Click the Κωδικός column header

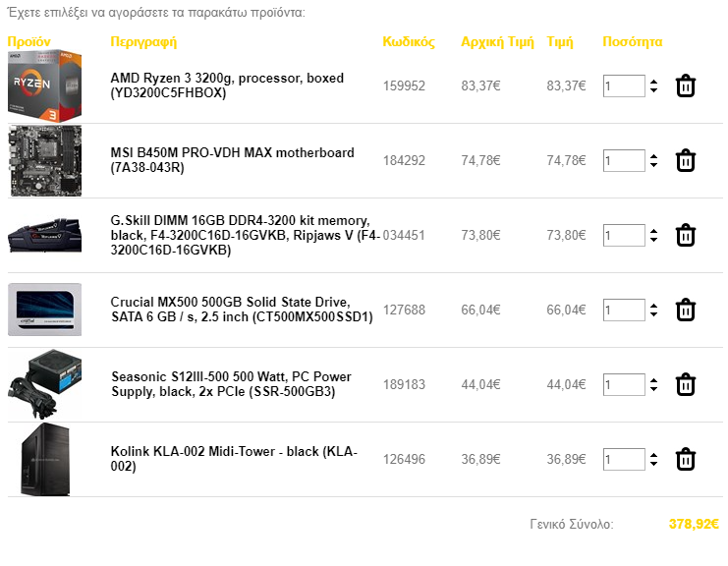click(x=409, y=42)
